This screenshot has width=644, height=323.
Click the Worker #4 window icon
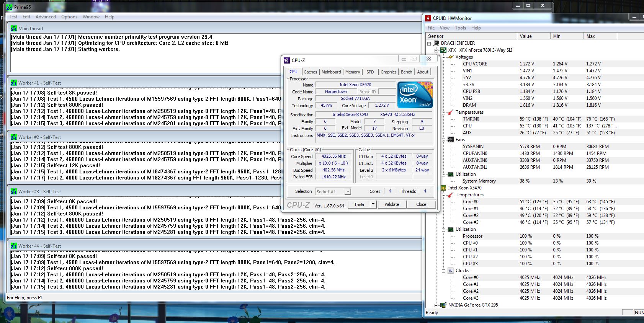pos(14,246)
